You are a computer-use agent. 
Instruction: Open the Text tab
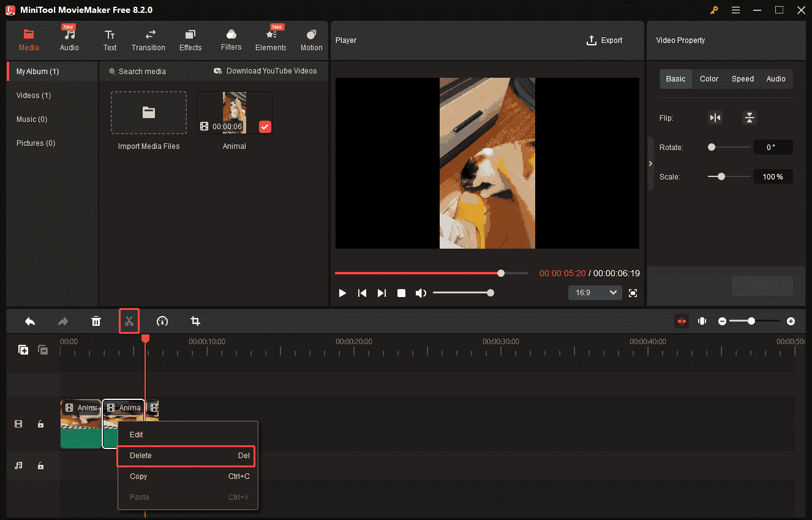110,40
